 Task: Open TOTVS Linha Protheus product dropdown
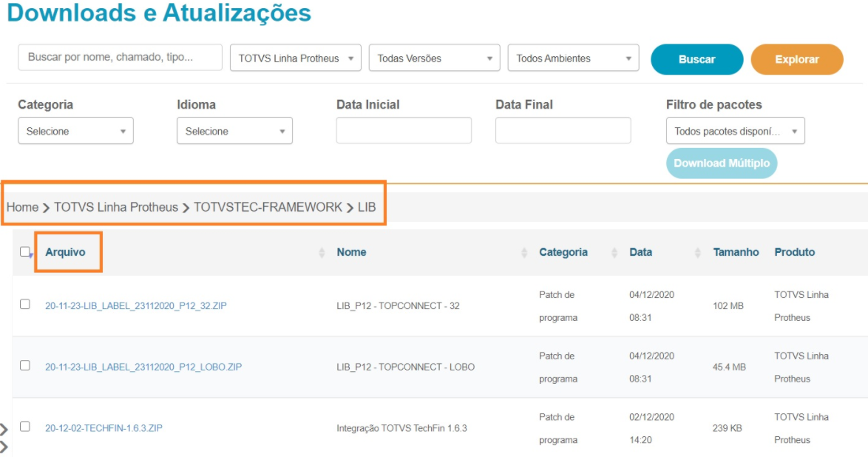(x=296, y=58)
